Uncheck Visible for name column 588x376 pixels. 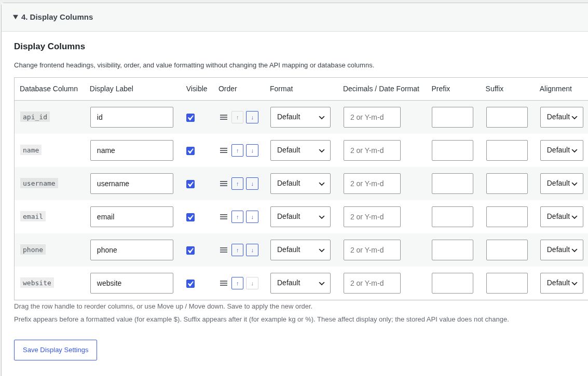190,151
